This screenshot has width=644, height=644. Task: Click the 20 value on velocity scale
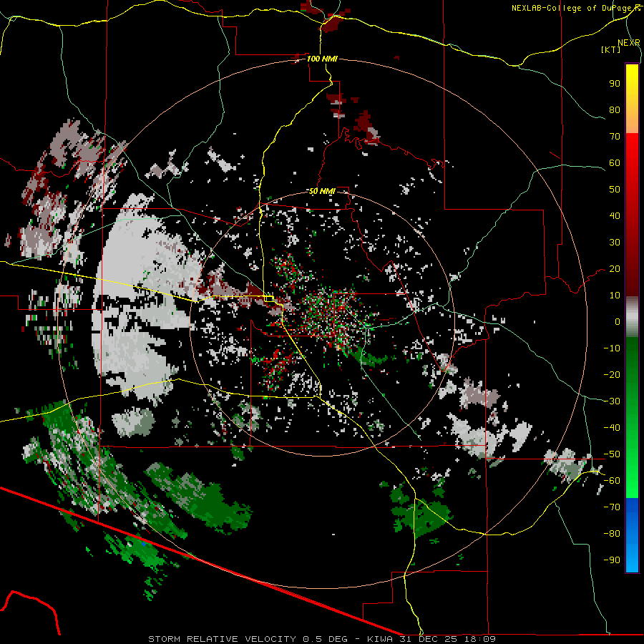point(615,269)
